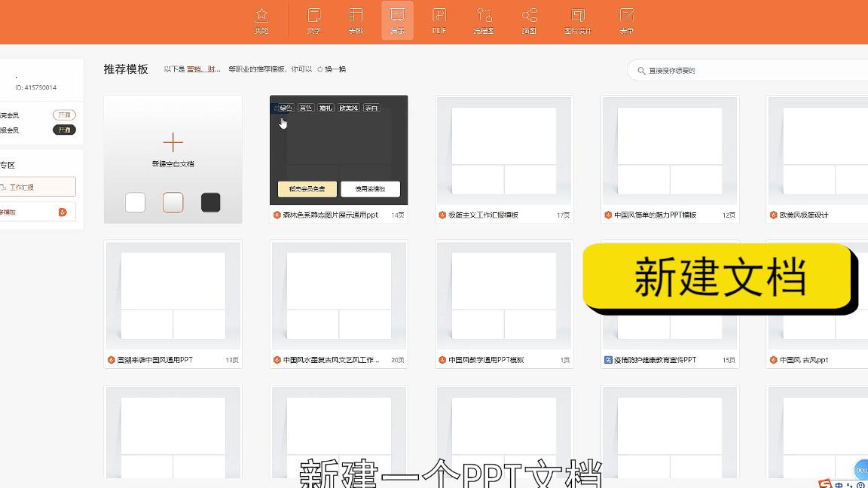Go to 我的 home section
868x488 pixels.
point(261,20)
